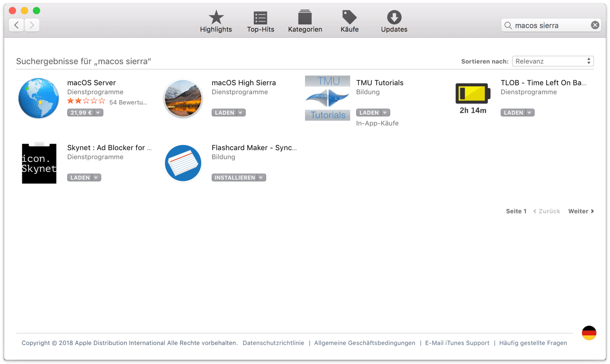Viewport: 610px width, 364px height.
Task: Click the macOS Server star rating
Action: [86, 101]
